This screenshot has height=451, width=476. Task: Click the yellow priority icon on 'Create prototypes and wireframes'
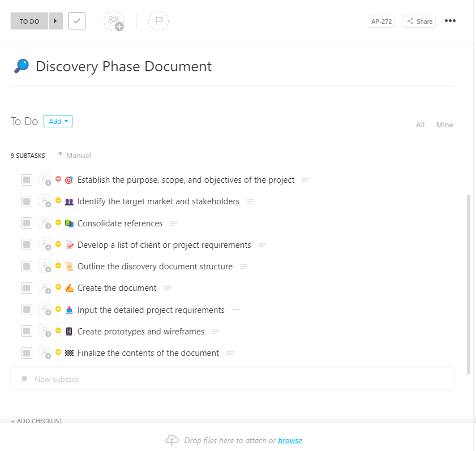tap(58, 331)
